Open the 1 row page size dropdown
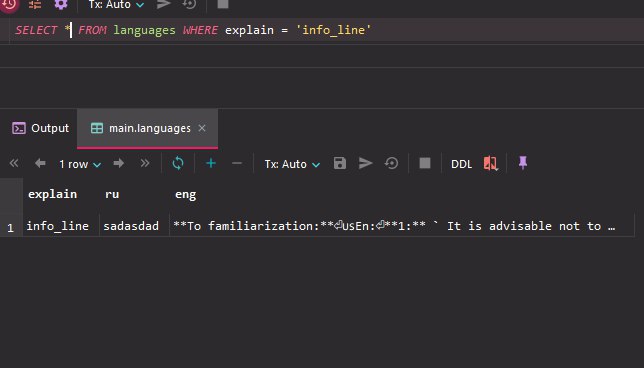644x368 pixels. pyautogui.click(x=80, y=164)
